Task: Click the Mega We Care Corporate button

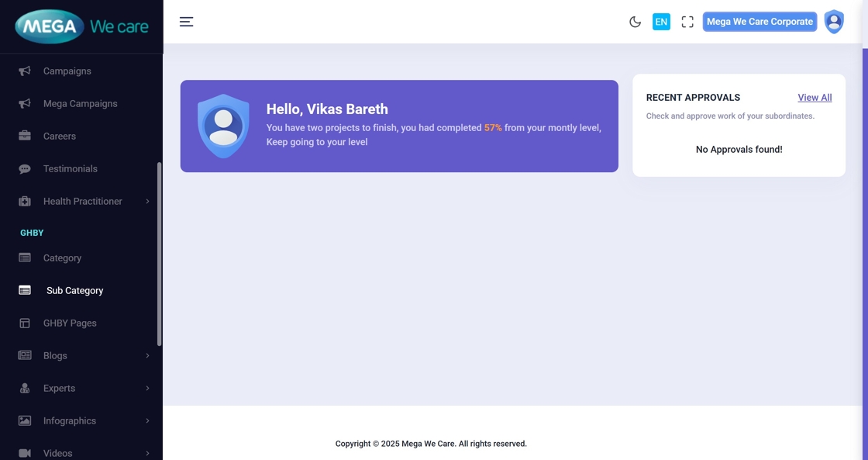Action: 759,22
